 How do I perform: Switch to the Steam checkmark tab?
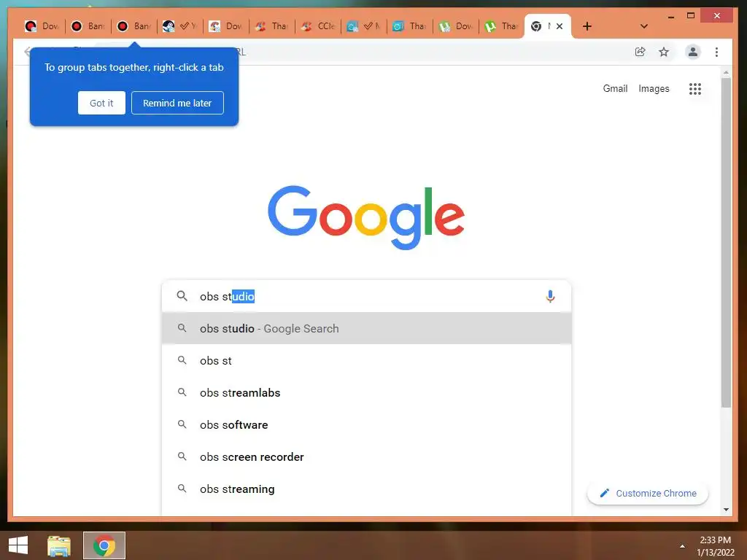click(x=180, y=26)
